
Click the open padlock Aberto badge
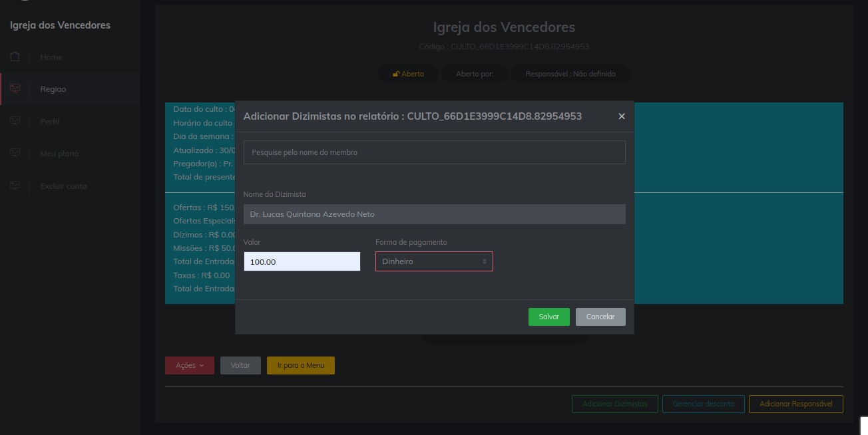pos(408,74)
